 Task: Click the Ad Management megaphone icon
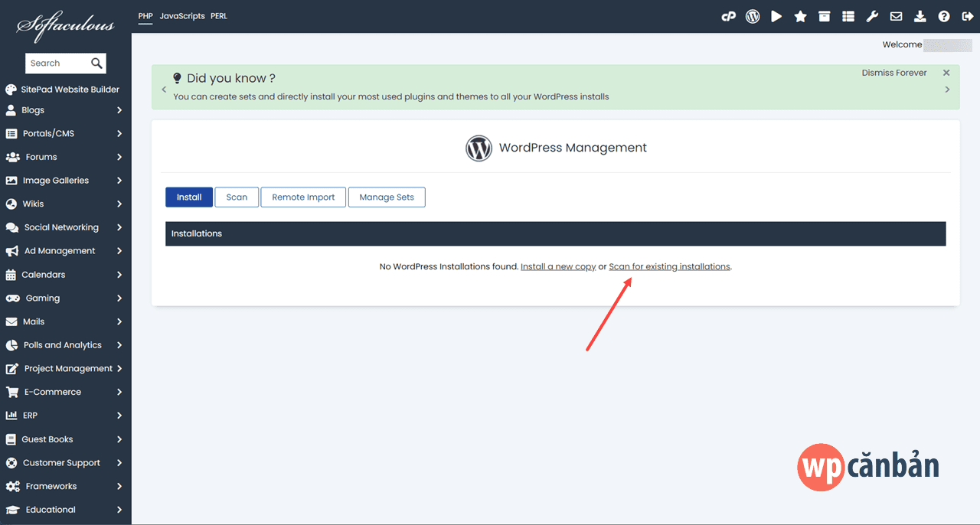tap(11, 251)
